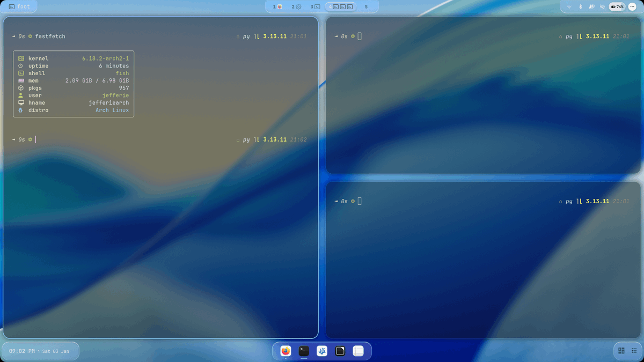644x362 pixels.
Task: Focus the lower right terminal prompt cursor
Action: point(360,201)
